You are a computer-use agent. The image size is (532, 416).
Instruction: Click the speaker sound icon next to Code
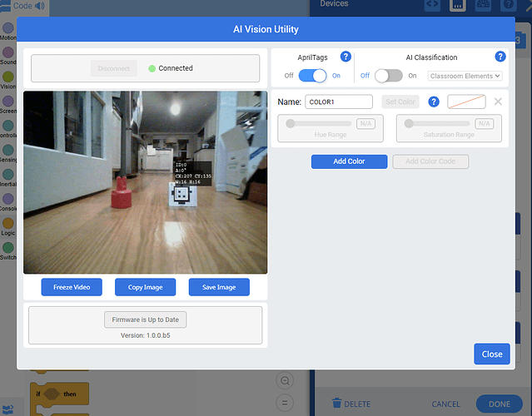[x=40, y=6]
